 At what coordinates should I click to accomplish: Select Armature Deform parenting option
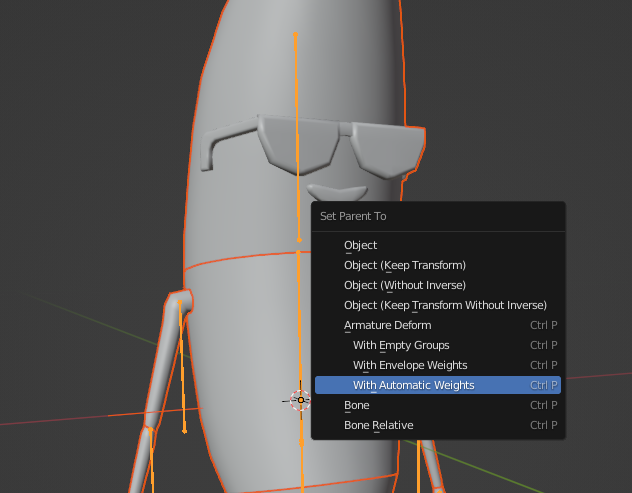click(x=438, y=325)
